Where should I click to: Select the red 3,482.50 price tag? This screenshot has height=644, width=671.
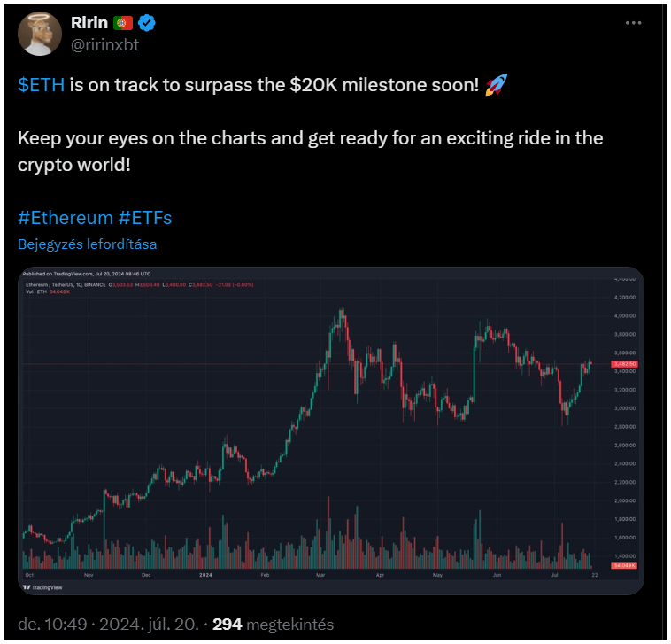pyautogui.click(x=624, y=364)
